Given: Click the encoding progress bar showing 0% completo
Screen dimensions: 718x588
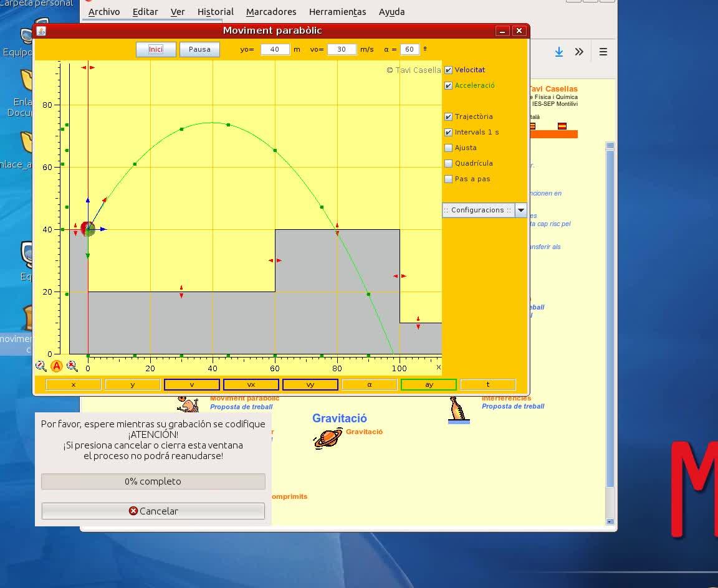Looking at the screenshot, I should pos(153,481).
